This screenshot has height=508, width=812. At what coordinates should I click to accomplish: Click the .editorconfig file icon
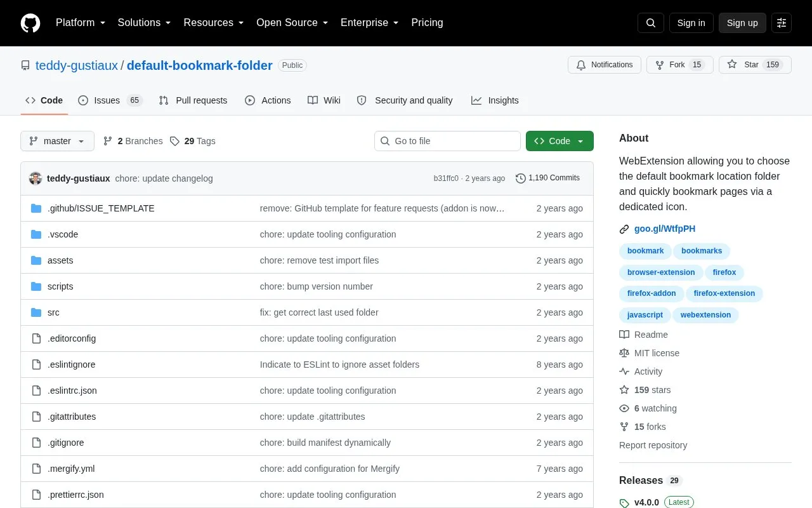tap(36, 338)
